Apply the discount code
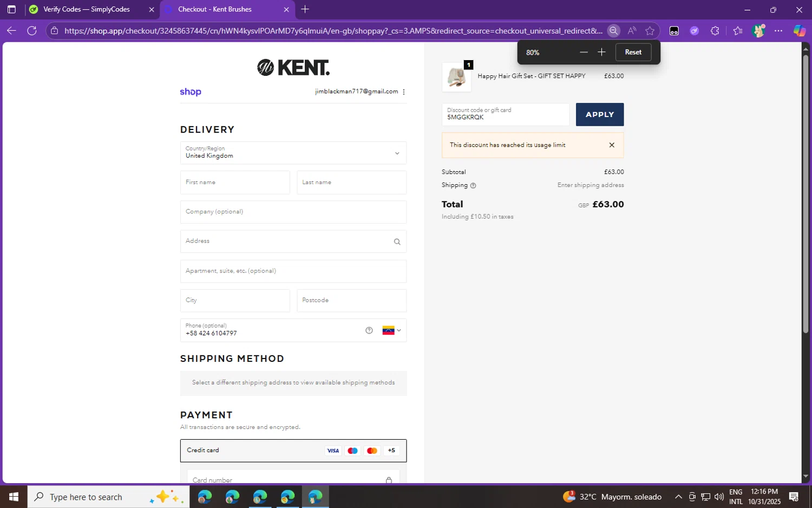 coord(600,114)
